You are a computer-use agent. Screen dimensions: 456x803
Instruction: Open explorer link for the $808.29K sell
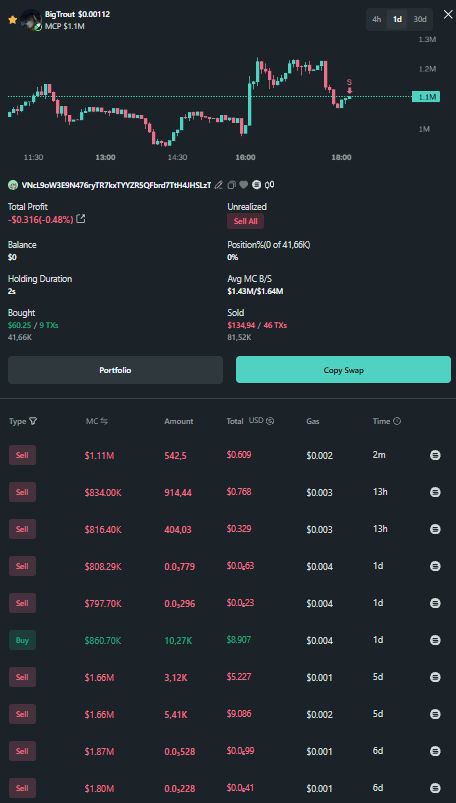435,566
